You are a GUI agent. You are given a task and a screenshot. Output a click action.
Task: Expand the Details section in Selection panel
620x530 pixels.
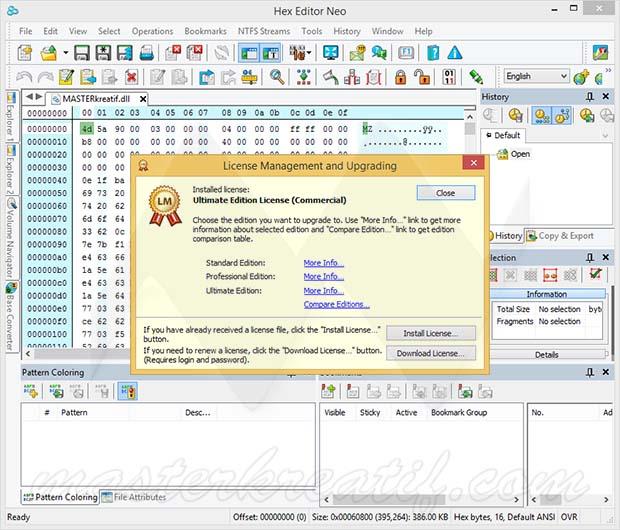coord(547,354)
